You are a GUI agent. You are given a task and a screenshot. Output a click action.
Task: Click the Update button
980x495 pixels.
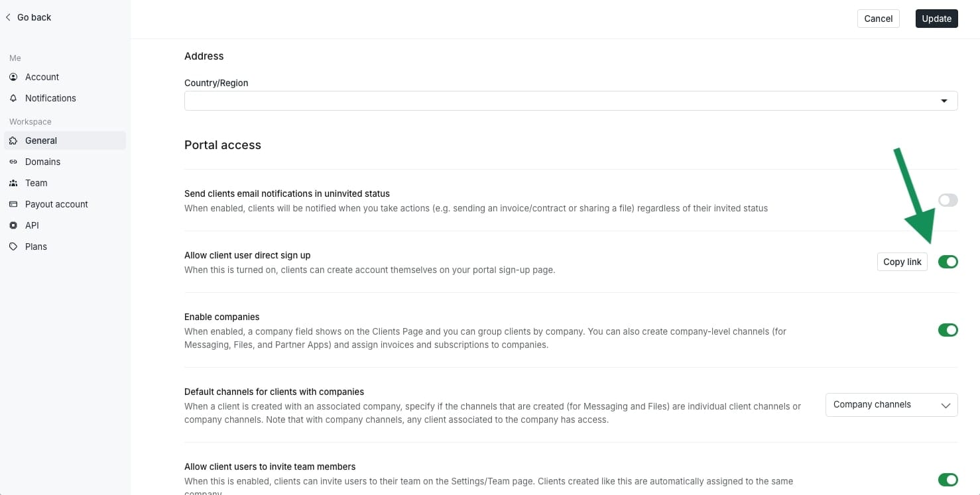point(936,19)
